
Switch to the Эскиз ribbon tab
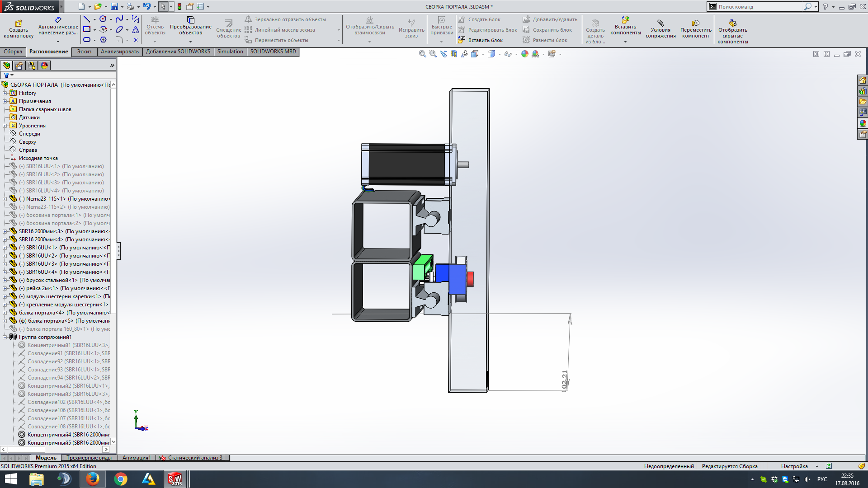pyautogui.click(x=84, y=52)
